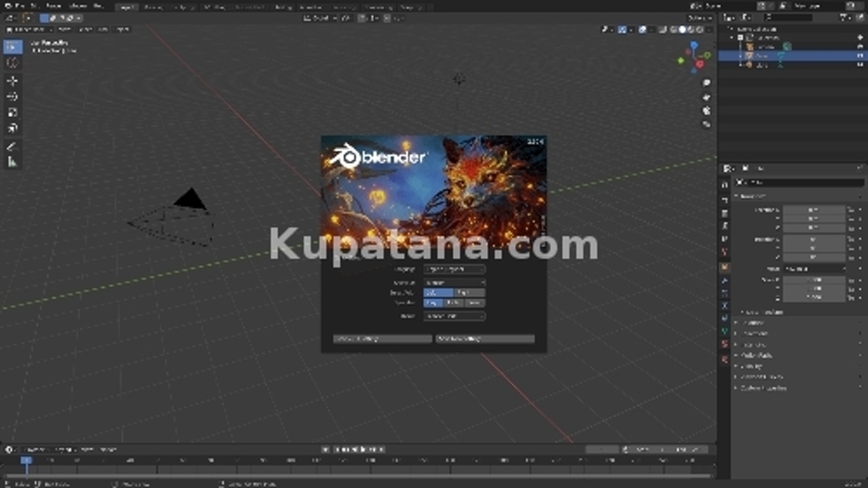Activate the Rotate tool
The image size is (868, 488).
pyautogui.click(x=12, y=96)
